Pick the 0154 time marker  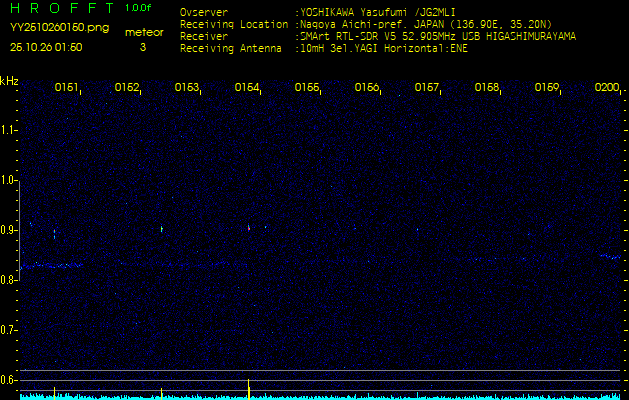[247, 88]
